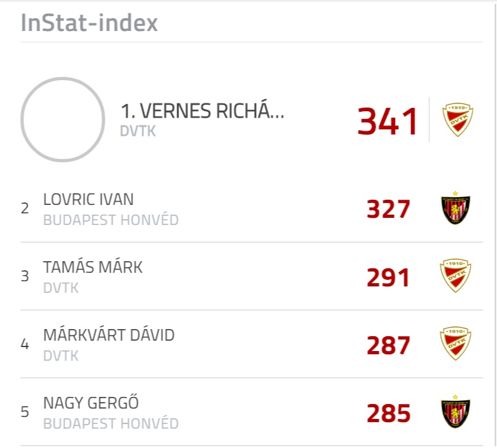The image size is (497, 448).
Task: Click the Nagy Gergő name
Action: point(91,403)
